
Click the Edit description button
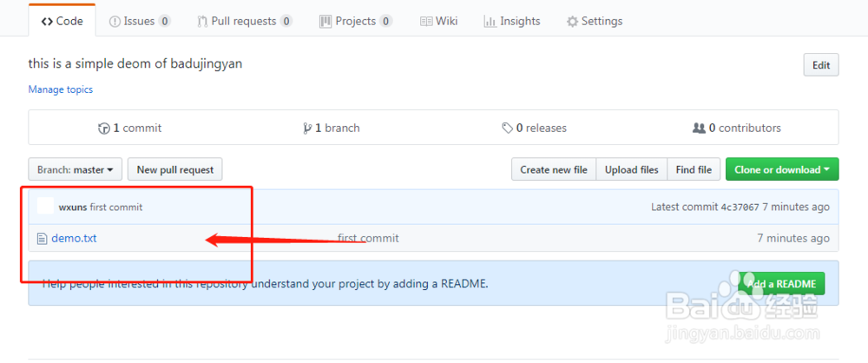tap(820, 65)
